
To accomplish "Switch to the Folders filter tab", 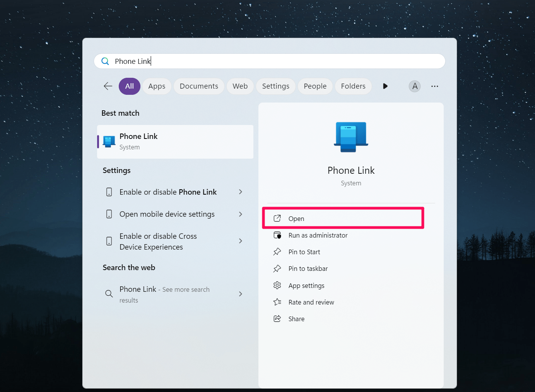I will tap(353, 86).
